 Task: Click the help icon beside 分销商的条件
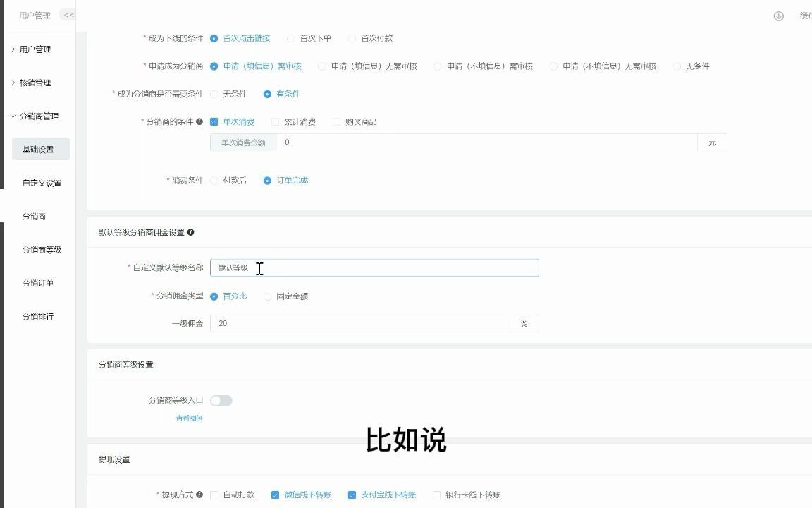[202, 121]
